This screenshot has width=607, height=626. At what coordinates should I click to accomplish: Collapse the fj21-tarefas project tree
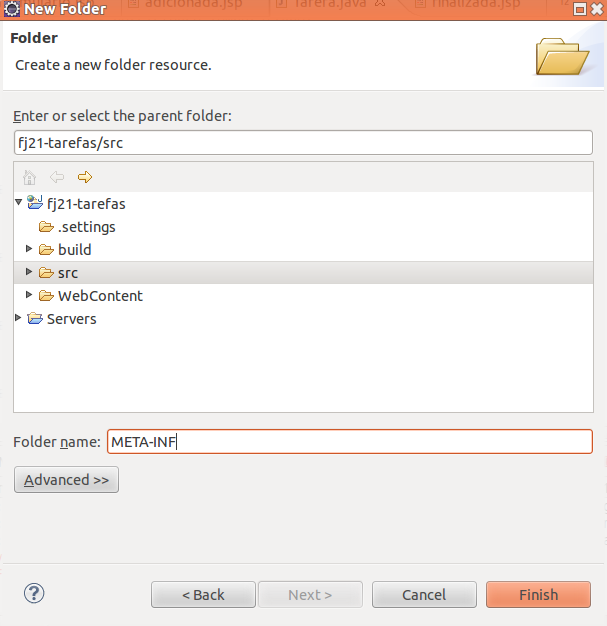[x=18, y=202]
